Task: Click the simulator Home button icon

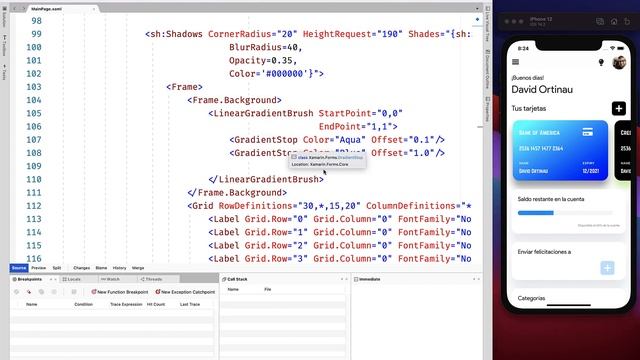Action: (614, 21)
